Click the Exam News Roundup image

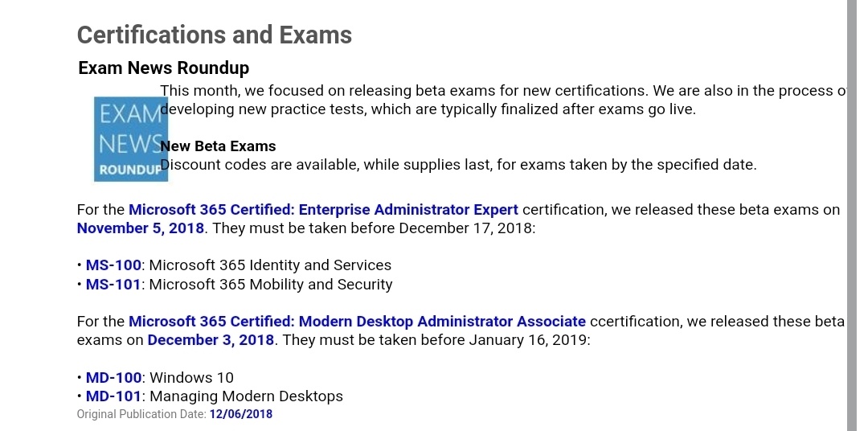click(129, 138)
